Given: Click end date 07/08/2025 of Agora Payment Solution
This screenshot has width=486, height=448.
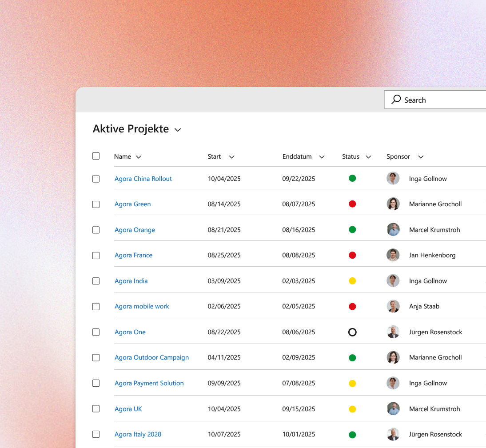Looking at the screenshot, I should [299, 383].
